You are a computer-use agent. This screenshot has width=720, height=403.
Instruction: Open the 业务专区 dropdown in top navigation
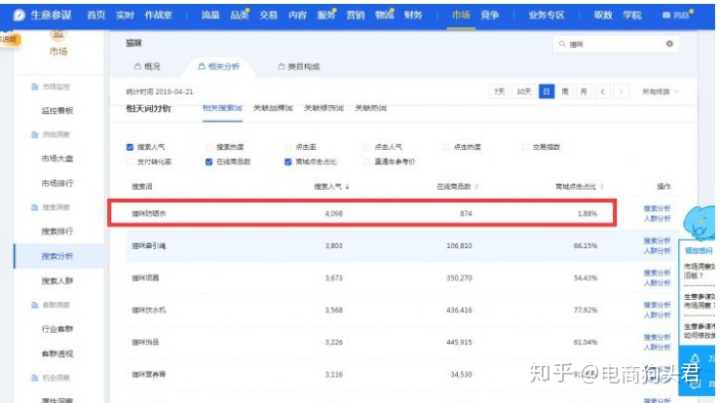[x=546, y=16]
